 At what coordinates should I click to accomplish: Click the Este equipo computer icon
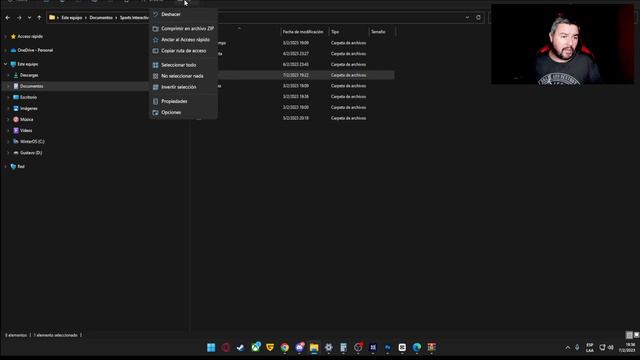[x=13, y=64]
